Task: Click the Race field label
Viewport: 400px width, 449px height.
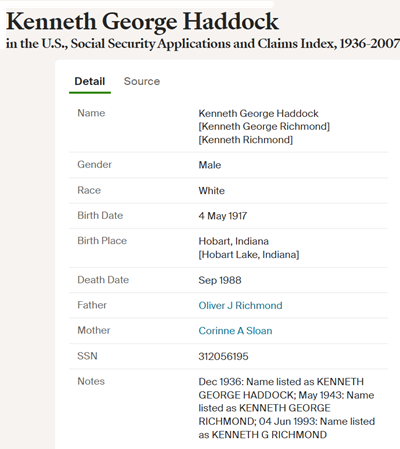Action: point(89,190)
